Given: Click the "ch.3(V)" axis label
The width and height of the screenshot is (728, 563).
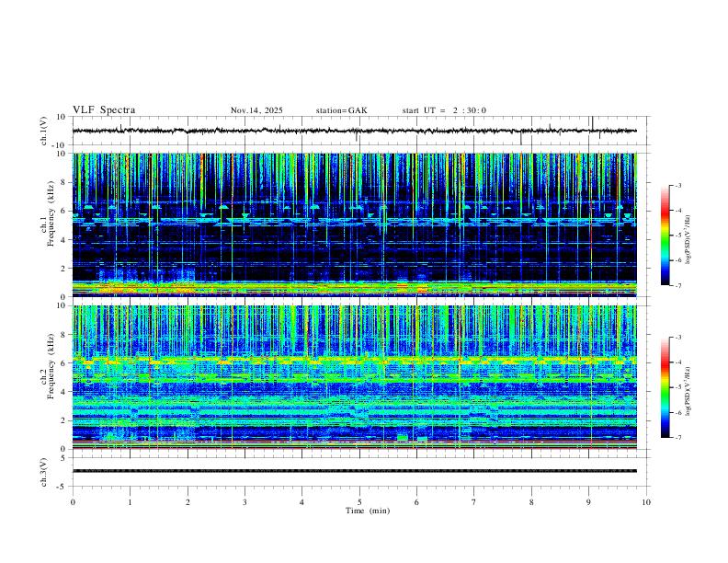Looking at the screenshot, I should [44, 472].
